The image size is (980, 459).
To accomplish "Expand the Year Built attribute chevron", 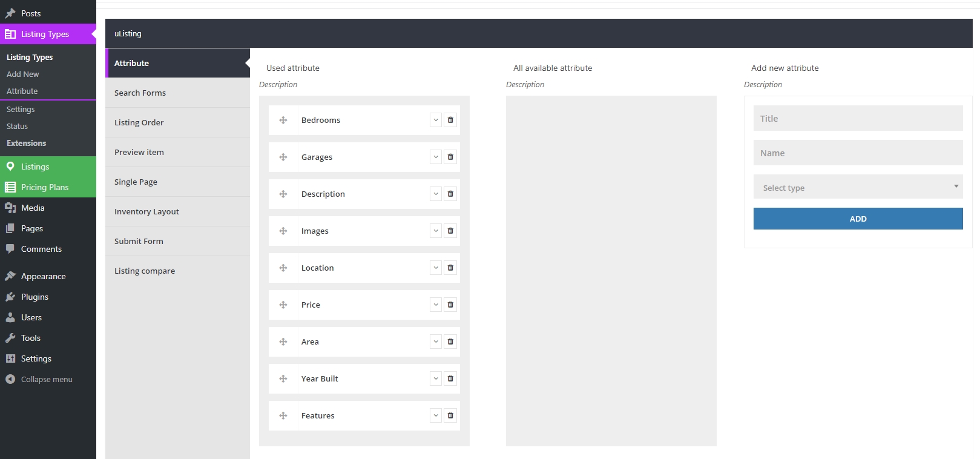I will tap(436, 378).
